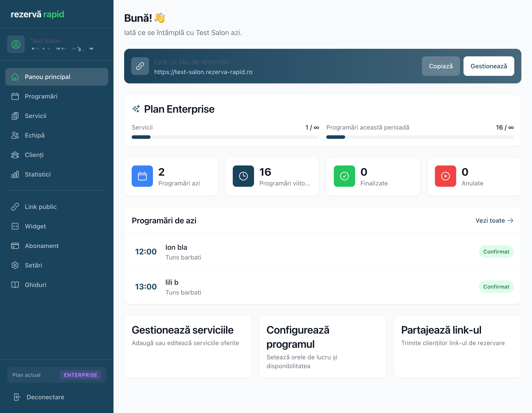Image resolution: width=532 pixels, height=413 pixels.
Task: Open Setări using the gear icon
Action: tap(15, 265)
